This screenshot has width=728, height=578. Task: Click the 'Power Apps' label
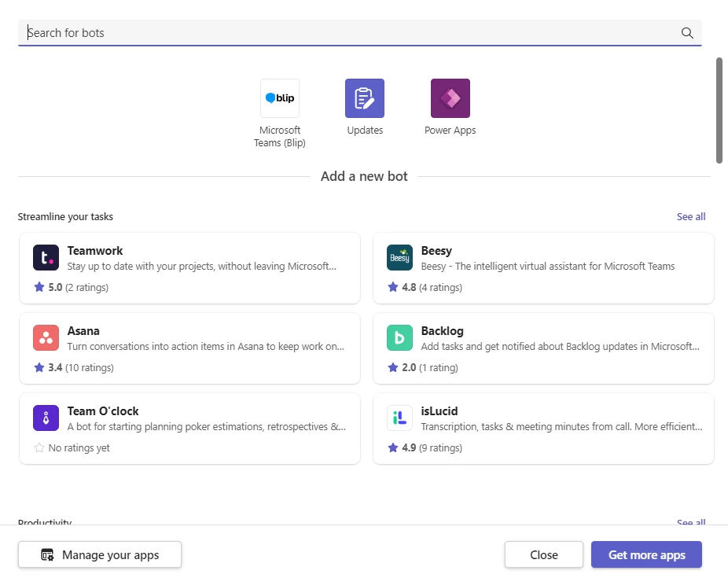[x=450, y=131]
